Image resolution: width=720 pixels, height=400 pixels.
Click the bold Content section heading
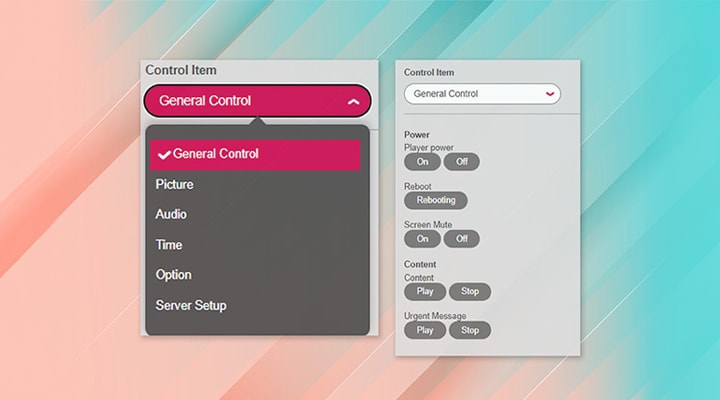(x=420, y=264)
